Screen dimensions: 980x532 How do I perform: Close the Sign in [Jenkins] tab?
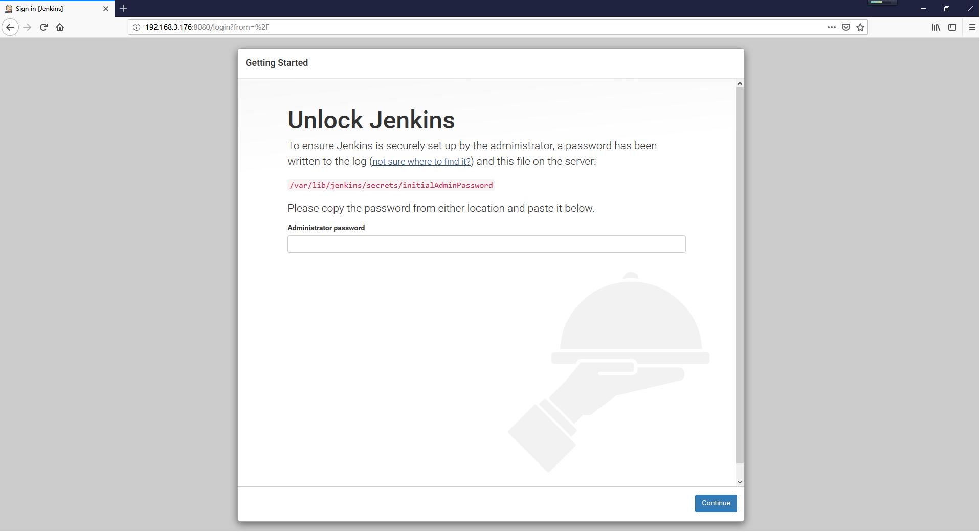click(106, 9)
